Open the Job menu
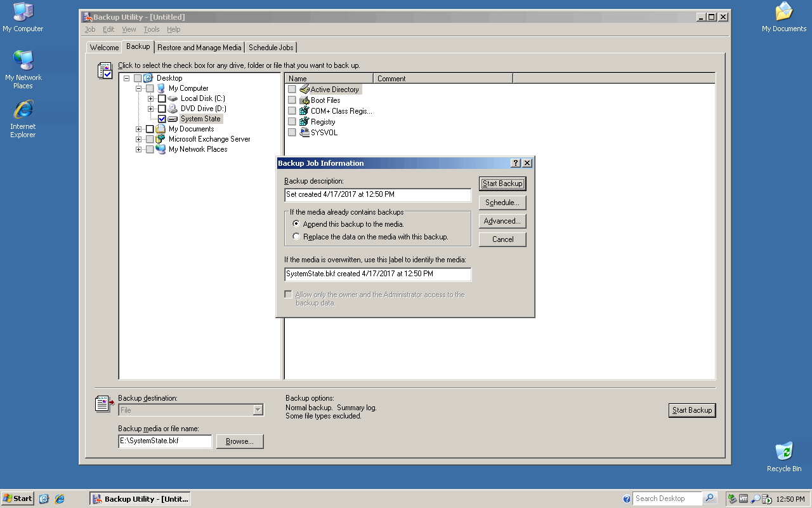The height and width of the screenshot is (508, 812). (x=90, y=29)
